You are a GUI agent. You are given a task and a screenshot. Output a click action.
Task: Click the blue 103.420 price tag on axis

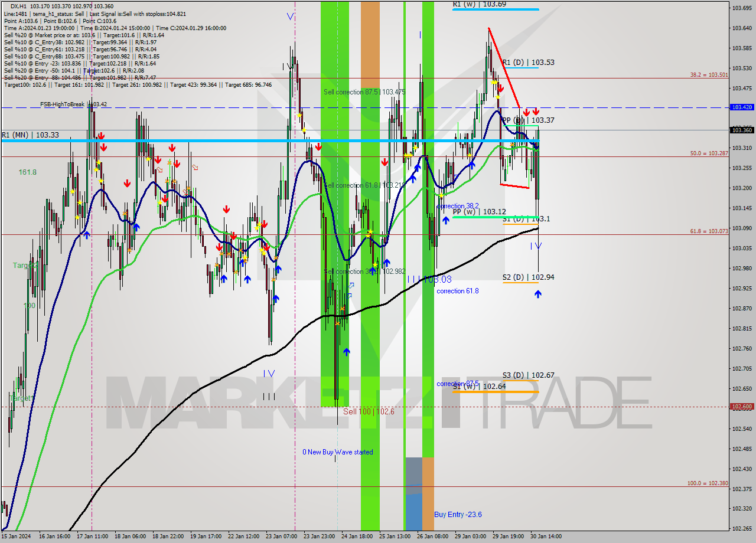(x=742, y=107)
